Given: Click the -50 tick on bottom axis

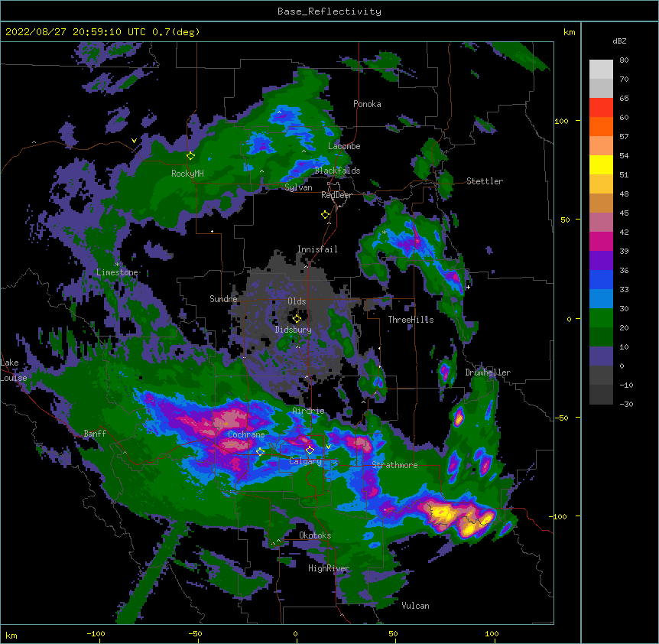Looking at the screenshot, I should coord(195,633).
